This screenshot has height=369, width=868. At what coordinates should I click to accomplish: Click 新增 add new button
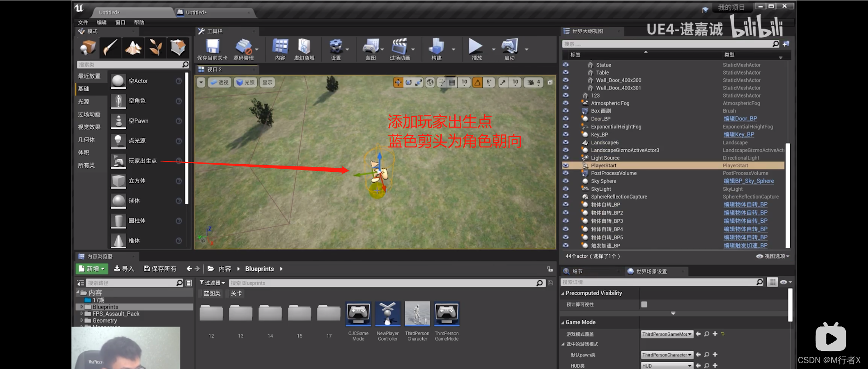(x=92, y=269)
